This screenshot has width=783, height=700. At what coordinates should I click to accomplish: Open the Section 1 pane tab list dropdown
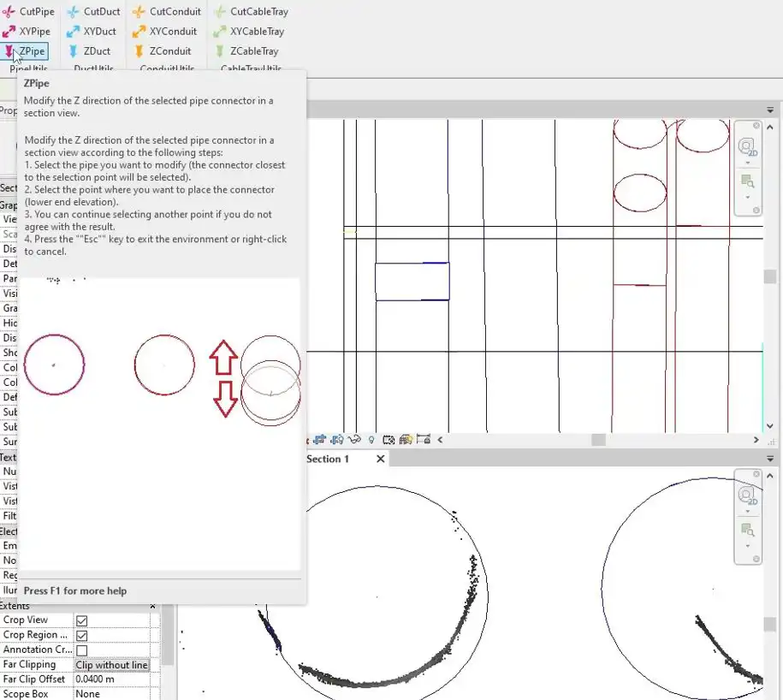click(770, 459)
